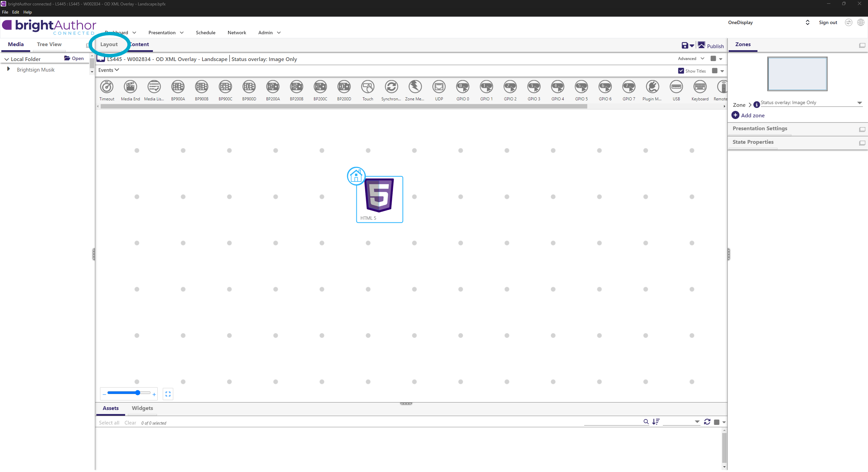This screenshot has width=868, height=472.
Task: Select the Touch event icon
Action: pyautogui.click(x=368, y=87)
